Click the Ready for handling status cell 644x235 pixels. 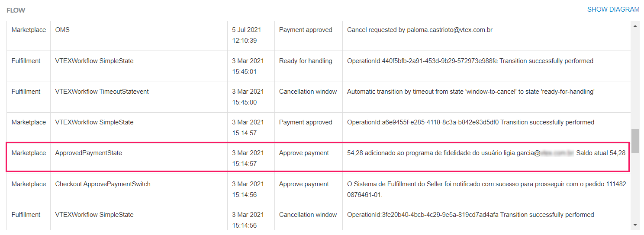[305, 61]
